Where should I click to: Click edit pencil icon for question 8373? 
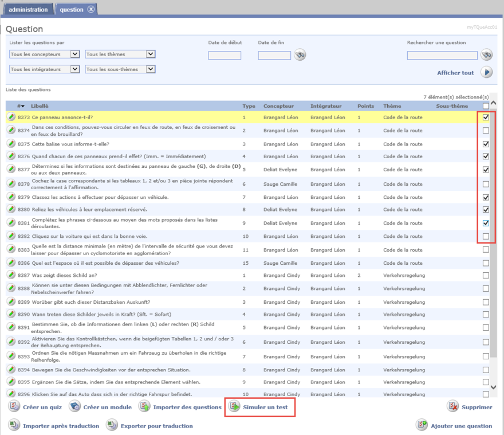point(11,117)
